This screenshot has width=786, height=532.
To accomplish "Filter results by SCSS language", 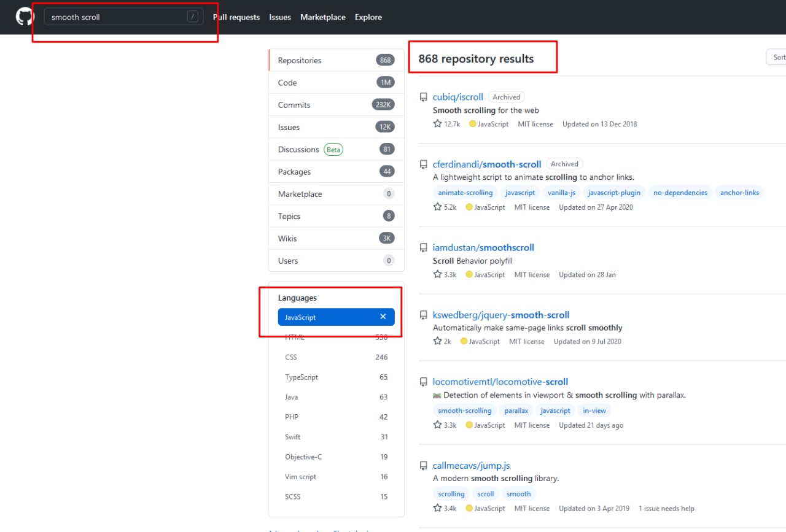I will [x=337, y=496].
